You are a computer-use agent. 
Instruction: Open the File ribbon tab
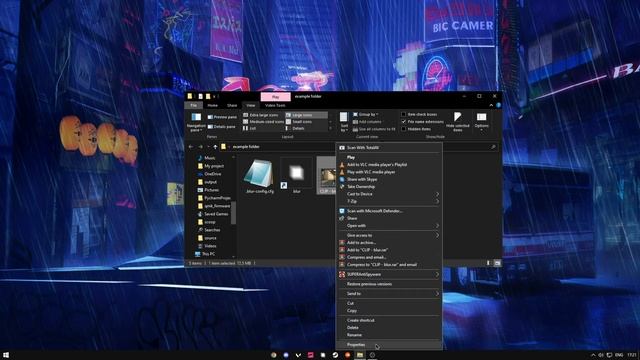pos(193,105)
